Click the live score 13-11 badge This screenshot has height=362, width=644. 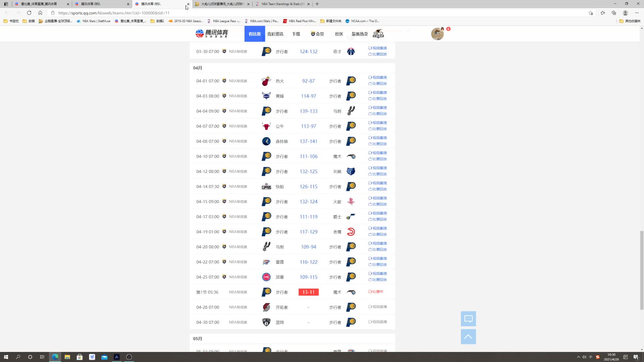[309, 292]
